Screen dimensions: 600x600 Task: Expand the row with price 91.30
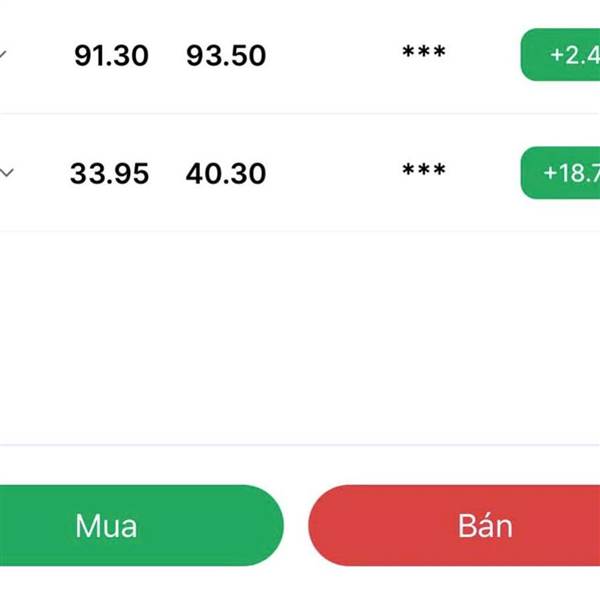[x=4, y=54]
